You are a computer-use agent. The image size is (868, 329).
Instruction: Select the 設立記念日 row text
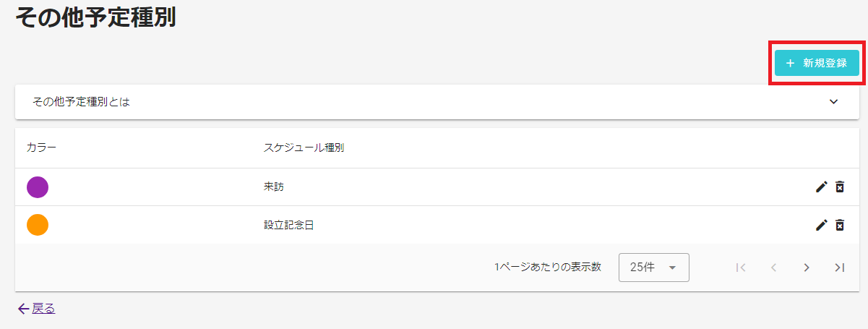[x=289, y=225]
